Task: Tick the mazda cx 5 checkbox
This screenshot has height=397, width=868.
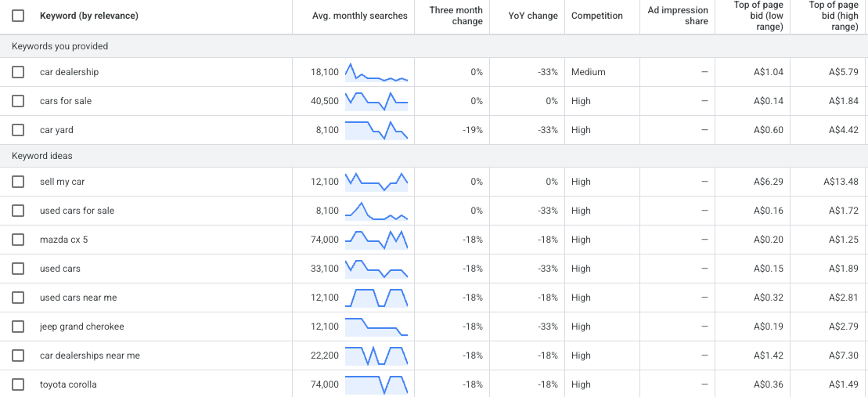Action: pos(18,240)
